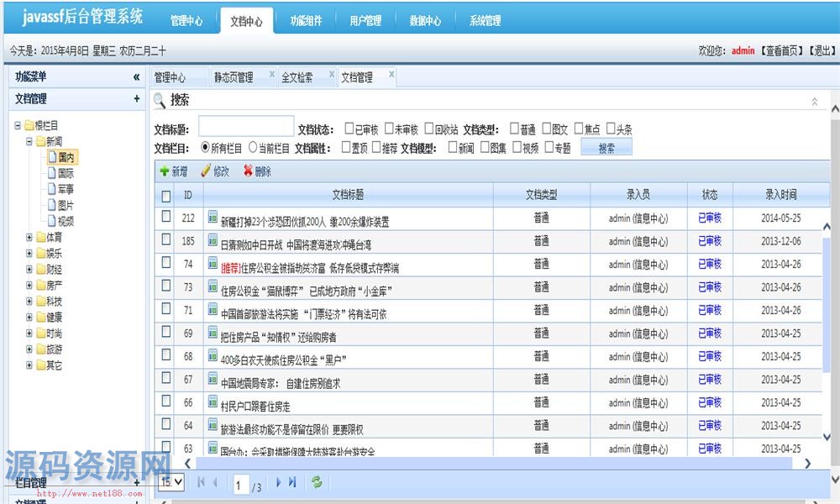
Task: Click the 修改 pencil edit icon
Action: [204, 172]
